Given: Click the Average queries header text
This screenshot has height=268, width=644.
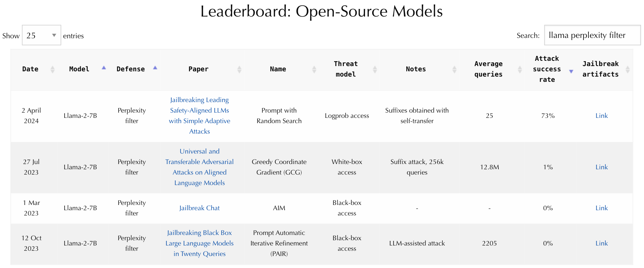Looking at the screenshot, I should coord(488,69).
